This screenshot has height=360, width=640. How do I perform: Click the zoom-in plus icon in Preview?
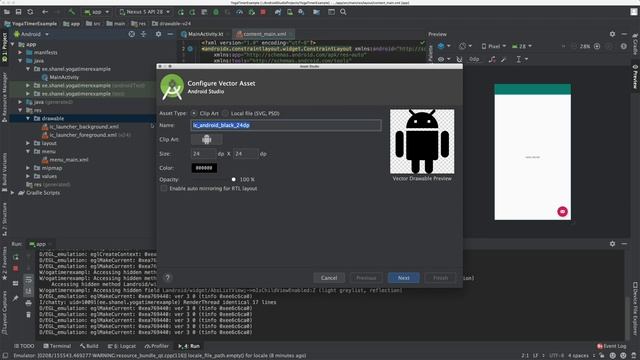(597, 46)
